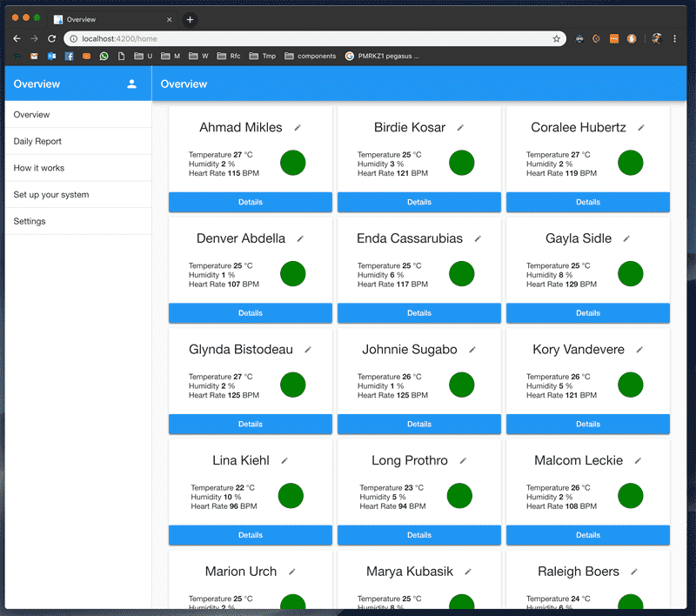
Task: Open Daily Report from the sidebar
Action: 78,141
